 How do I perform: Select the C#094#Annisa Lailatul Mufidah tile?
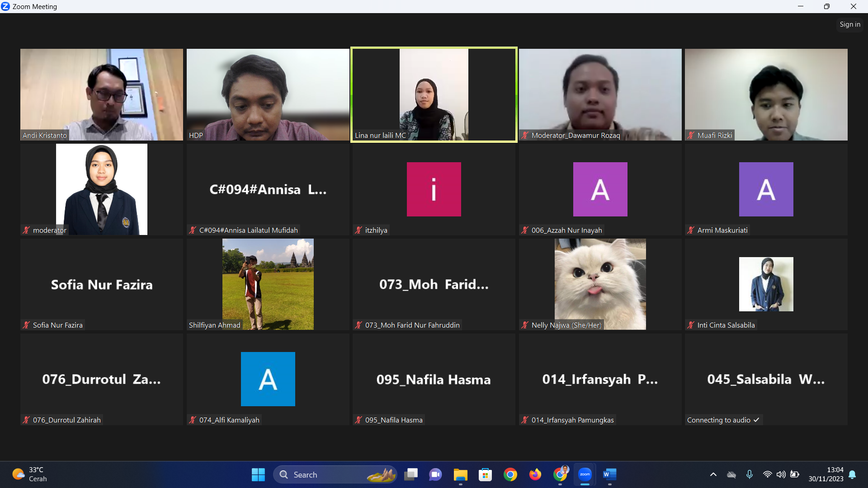268,189
